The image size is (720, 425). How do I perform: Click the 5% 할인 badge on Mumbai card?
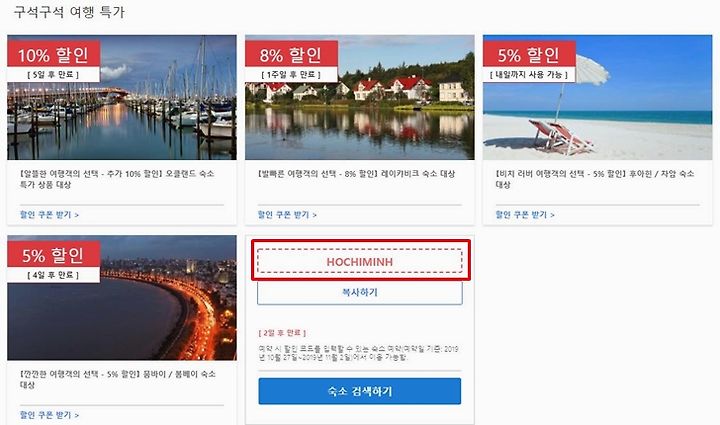54,255
